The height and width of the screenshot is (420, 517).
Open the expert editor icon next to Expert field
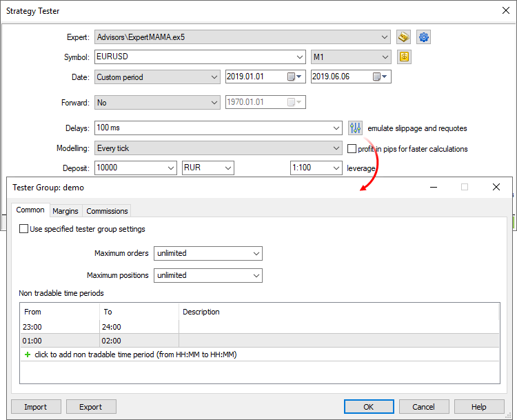(404, 37)
